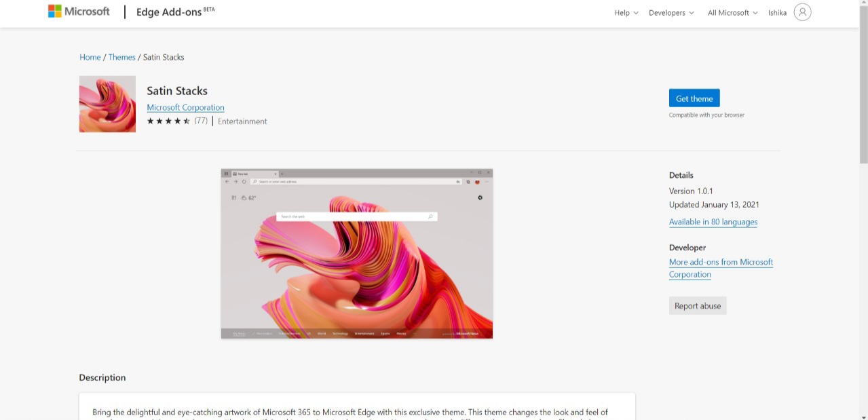Open the Satin Stacks theme icon
Screen dimensions: 868x420
[107, 104]
